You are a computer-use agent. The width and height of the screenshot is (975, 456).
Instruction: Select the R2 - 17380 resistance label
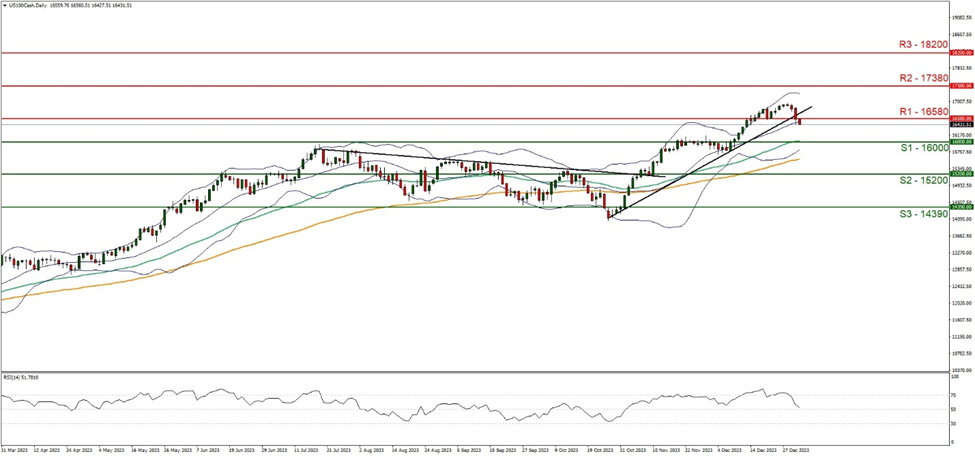click(921, 77)
